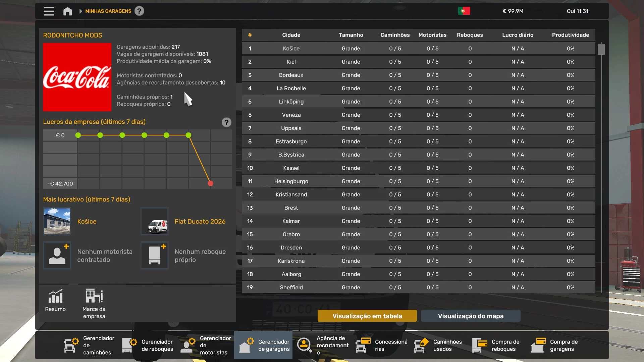
Task: Sort table by Reboques column
Action: click(x=470, y=35)
